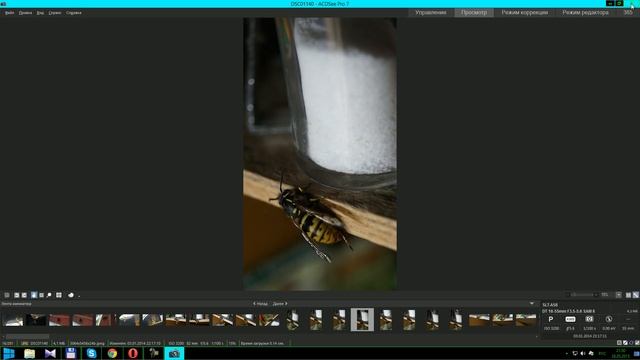
Task: Click the metering mode icon
Action: pos(589,319)
